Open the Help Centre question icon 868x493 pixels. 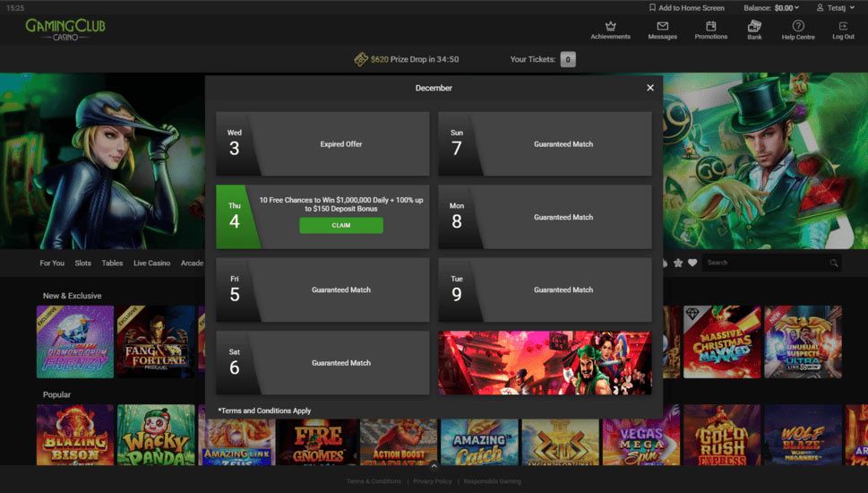click(798, 26)
